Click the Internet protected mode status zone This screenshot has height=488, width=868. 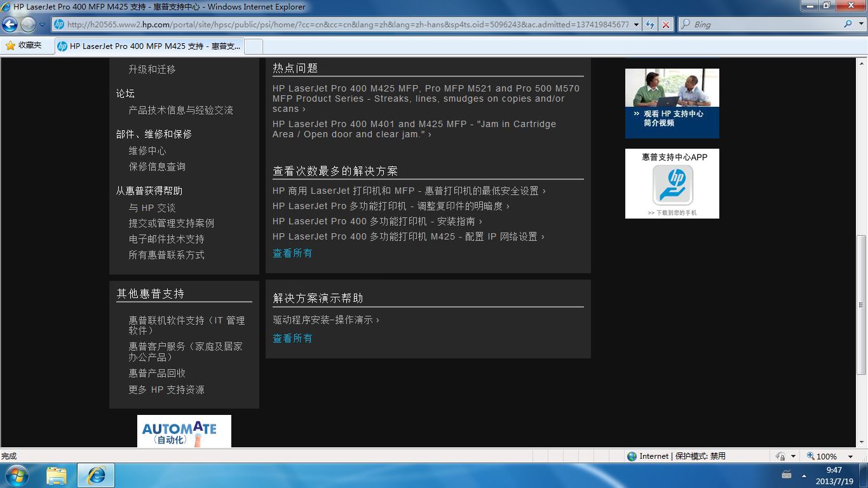click(676, 456)
